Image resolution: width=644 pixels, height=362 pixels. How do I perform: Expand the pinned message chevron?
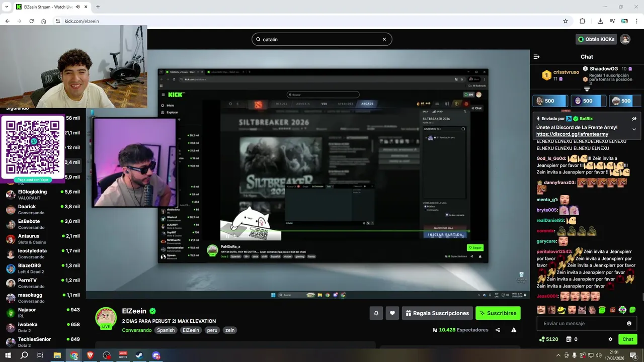tap(634, 129)
